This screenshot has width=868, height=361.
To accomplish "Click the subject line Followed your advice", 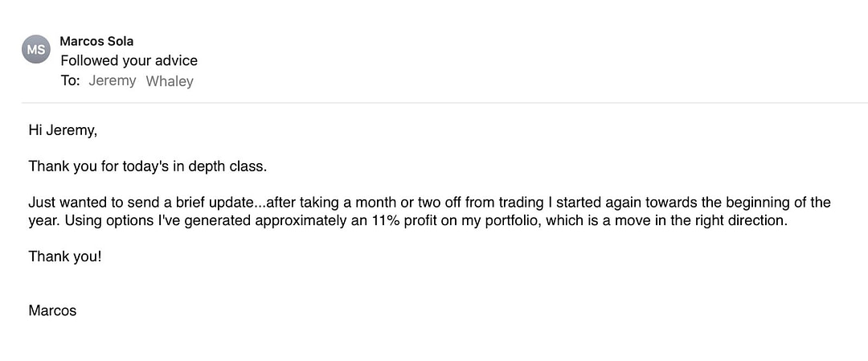I will [x=129, y=60].
